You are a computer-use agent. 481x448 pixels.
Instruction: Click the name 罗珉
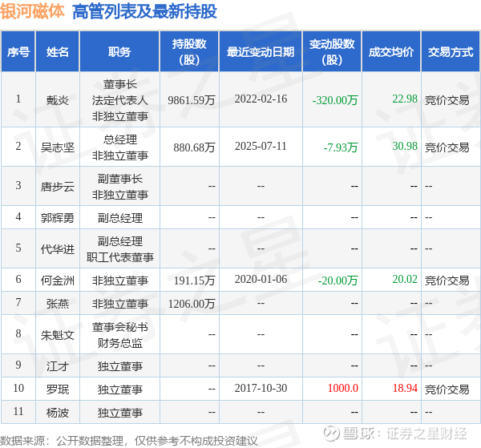[58, 389]
